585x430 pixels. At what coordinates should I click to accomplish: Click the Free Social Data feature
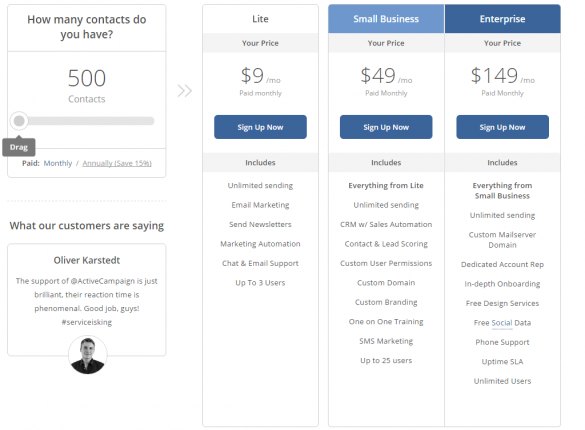click(502, 323)
